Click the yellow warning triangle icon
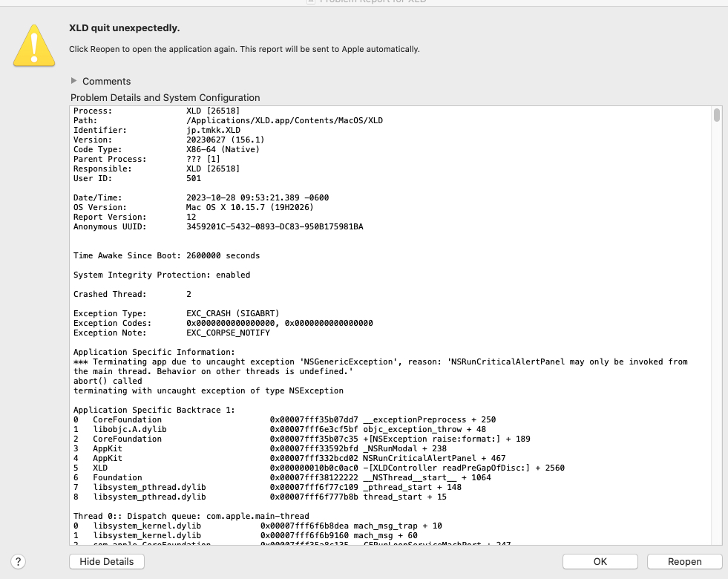The height and width of the screenshot is (579, 728). [34, 45]
